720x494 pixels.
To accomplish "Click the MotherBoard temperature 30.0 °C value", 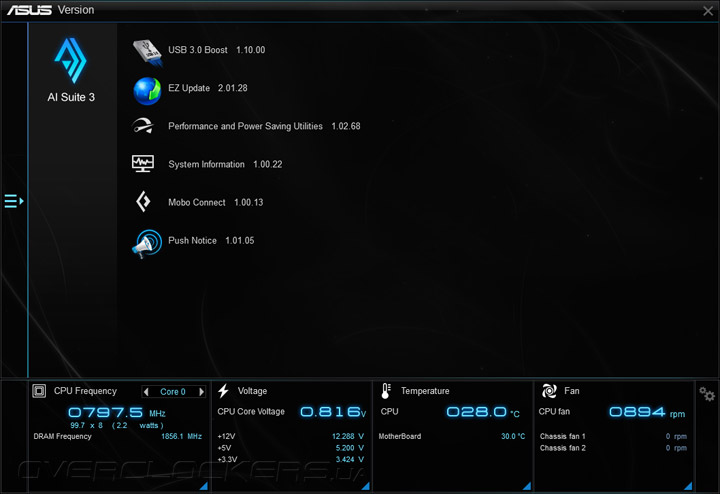I will pyautogui.click(x=513, y=436).
